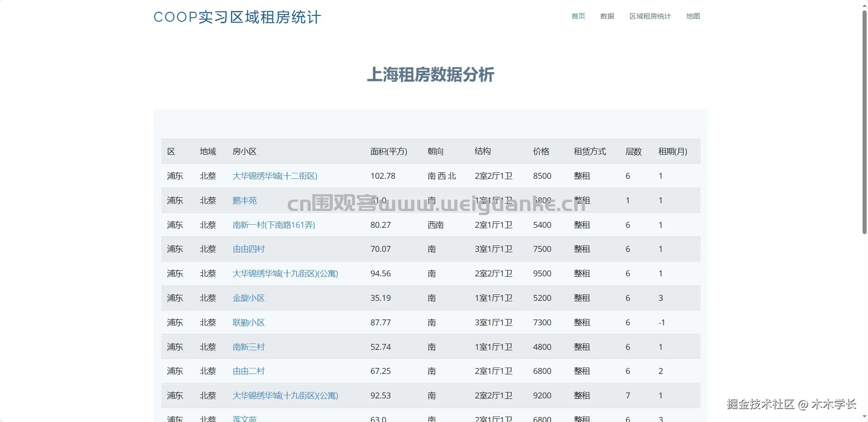The height and width of the screenshot is (422, 868).
Task: Select the 5200 price cell
Action: pyautogui.click(x=542, y=298)
